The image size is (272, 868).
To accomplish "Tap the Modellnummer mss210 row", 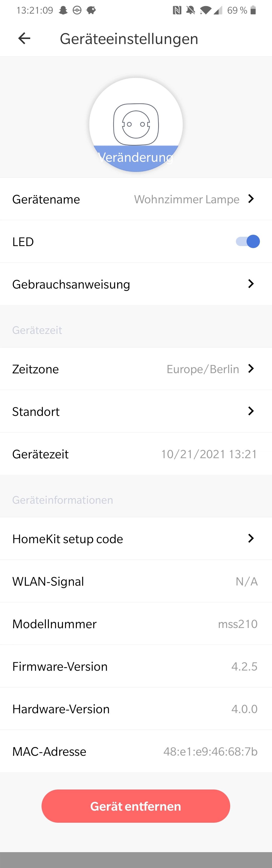I will point(136,624).
